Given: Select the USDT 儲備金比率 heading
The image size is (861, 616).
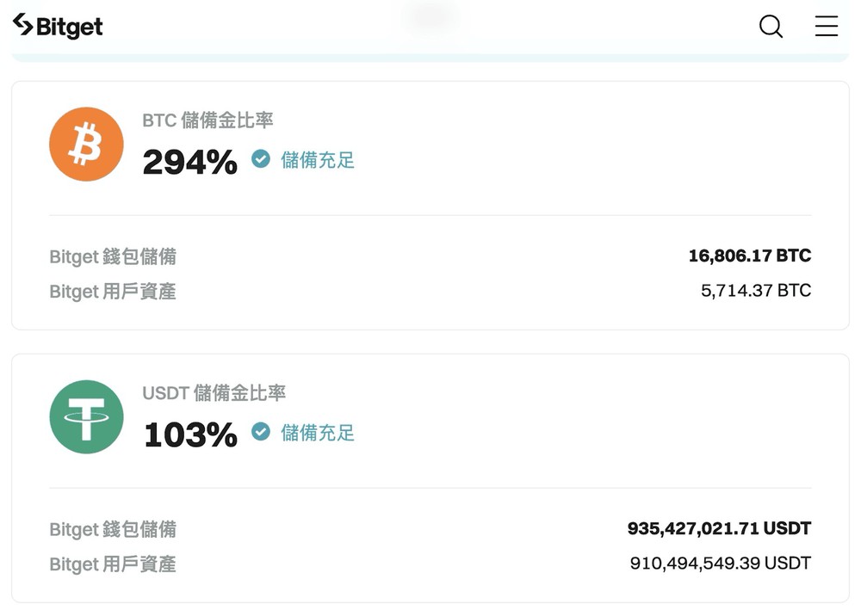Looking at the screenshot, I should coord(214,393).
